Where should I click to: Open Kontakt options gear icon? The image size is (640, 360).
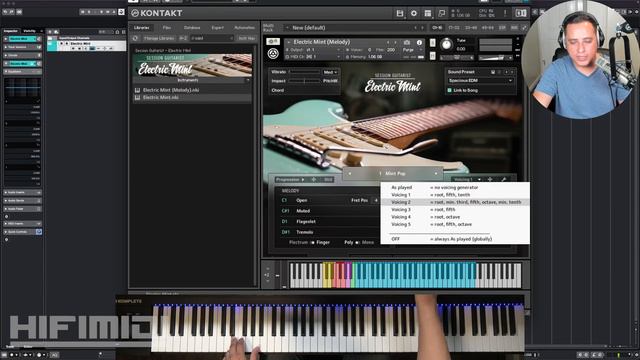pyautogui.click(x=413, y=13)
